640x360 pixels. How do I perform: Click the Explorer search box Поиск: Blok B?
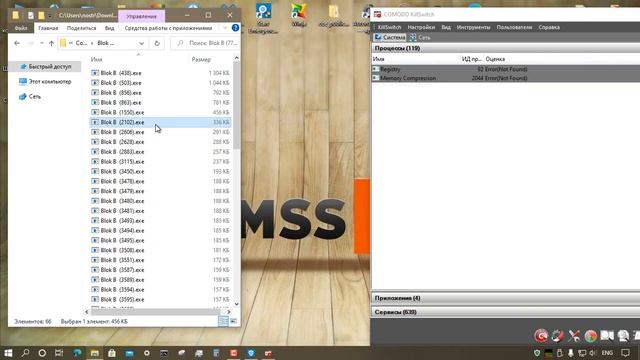tap(205, 43)
